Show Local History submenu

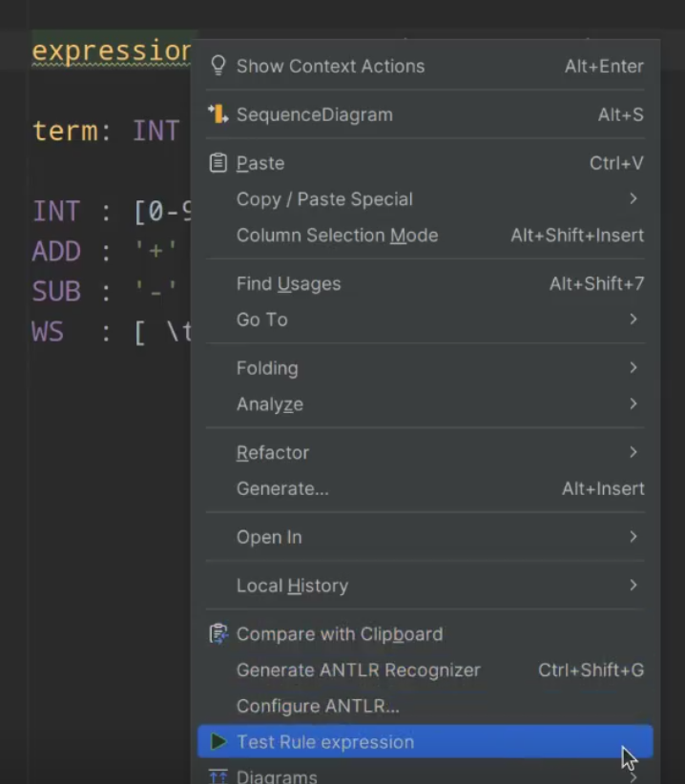[292, 586]
